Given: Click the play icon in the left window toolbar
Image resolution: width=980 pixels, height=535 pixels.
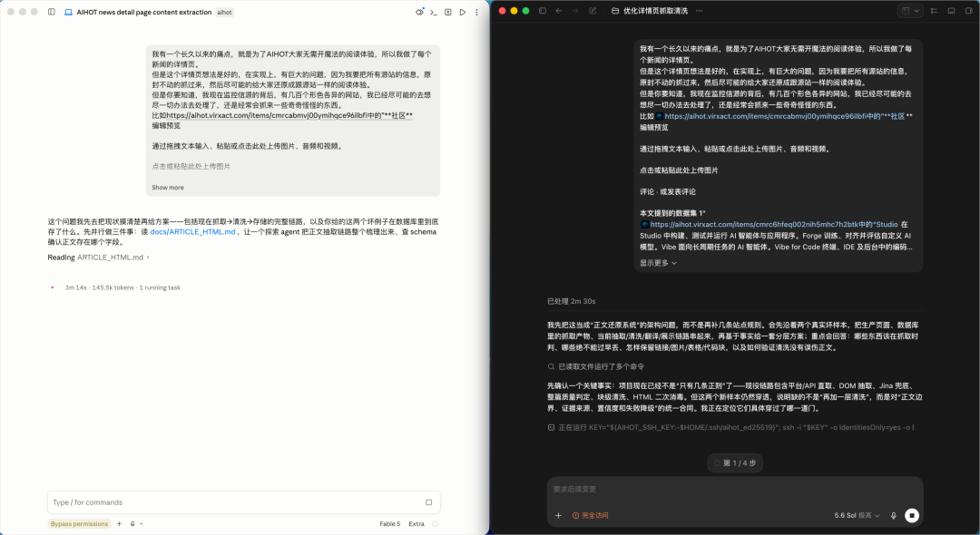Looking at the screenshot, I should tap(463, 12).
